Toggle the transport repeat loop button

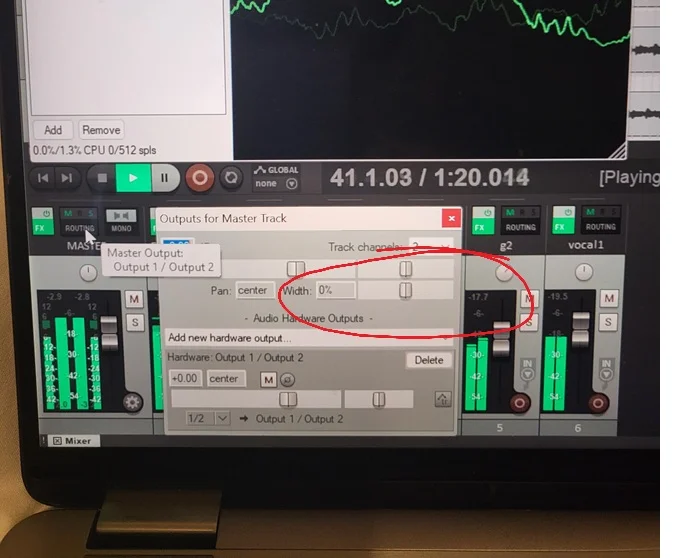[x=231, y=178]
